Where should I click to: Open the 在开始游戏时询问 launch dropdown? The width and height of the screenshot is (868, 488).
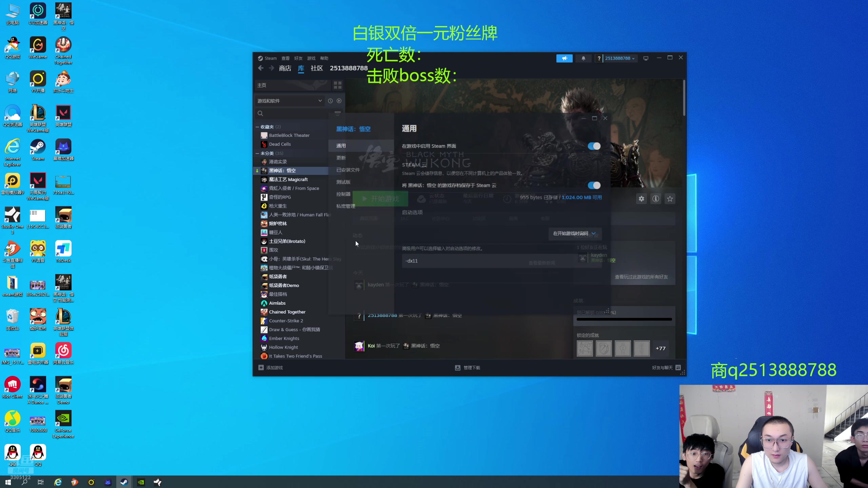pyautogui.click(x=575, y=233)
